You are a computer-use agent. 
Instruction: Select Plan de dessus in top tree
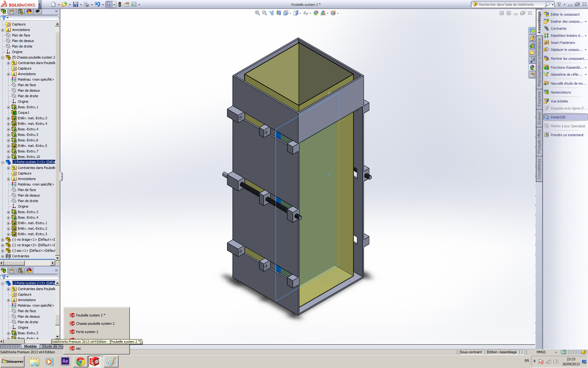tap(23, 41)
